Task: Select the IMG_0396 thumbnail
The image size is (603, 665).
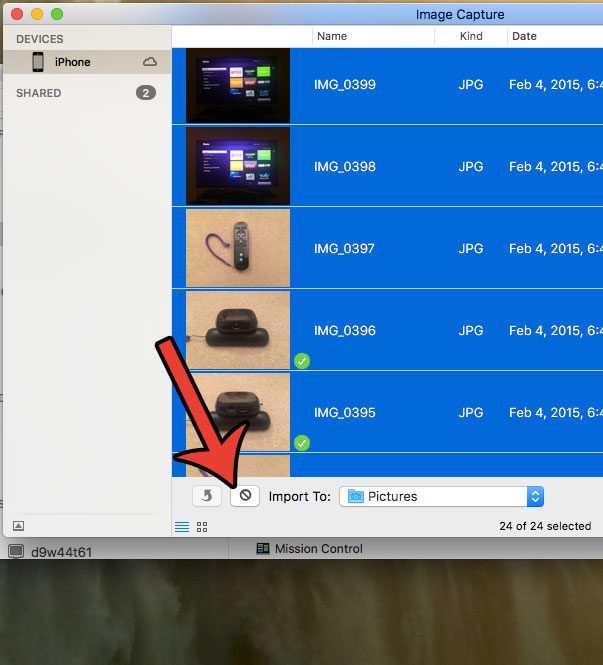Action: click(238, 330)
